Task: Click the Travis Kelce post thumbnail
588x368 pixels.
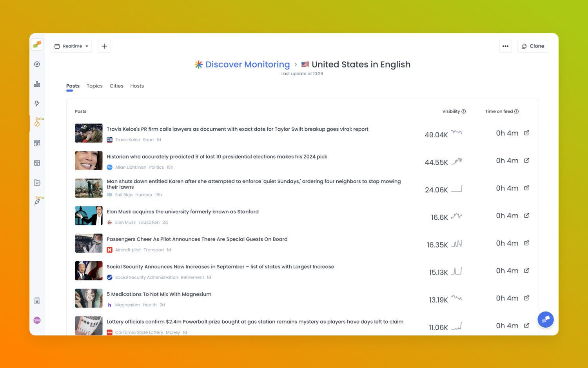Action: tap(89, 133)
